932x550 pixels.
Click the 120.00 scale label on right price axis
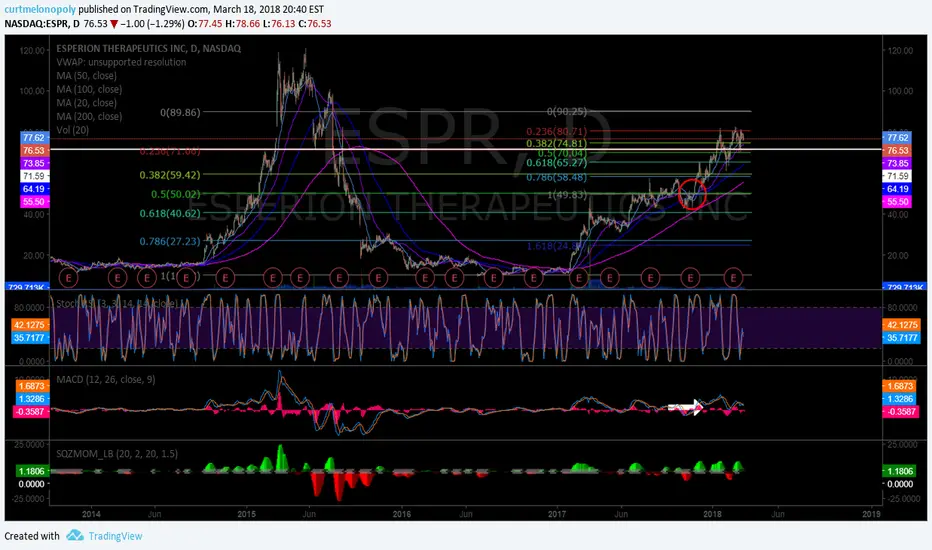900,51
